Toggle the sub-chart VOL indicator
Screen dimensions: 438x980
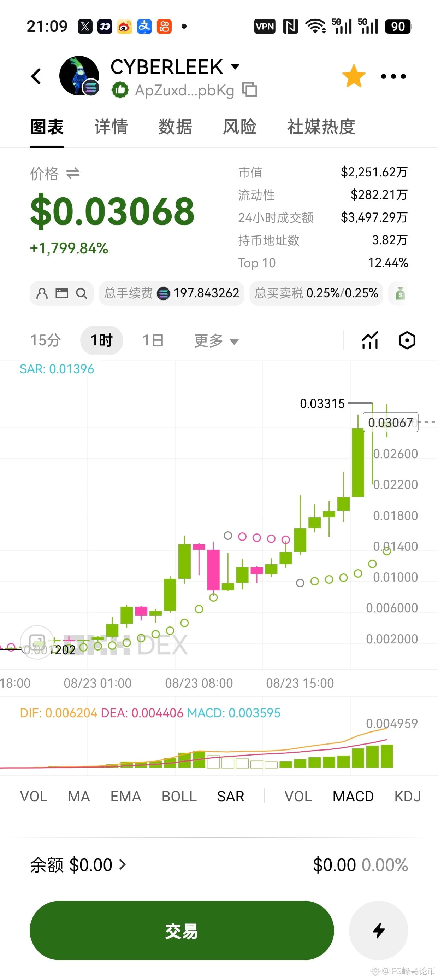[298, 796]
